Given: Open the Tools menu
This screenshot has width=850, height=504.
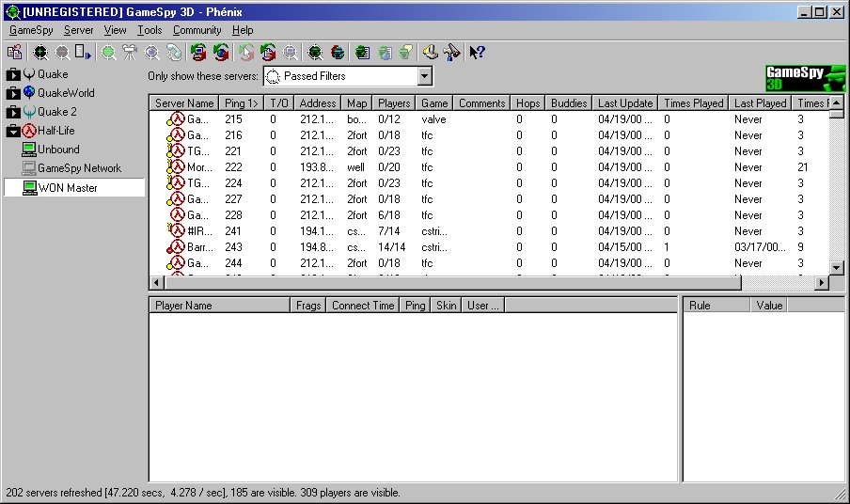Looking at the screenshot, I should [150, 30].
